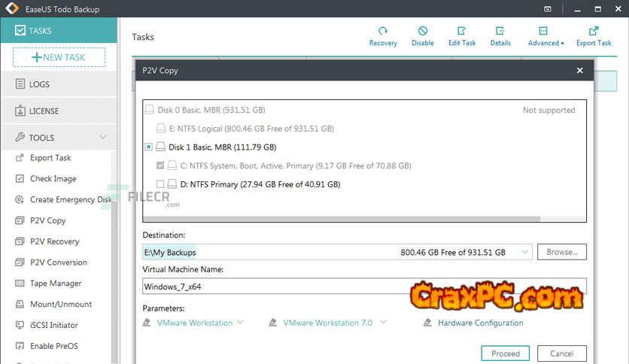629x364 pixels.
Task: Click the Details toolbar icon
Action: (500, 35)
